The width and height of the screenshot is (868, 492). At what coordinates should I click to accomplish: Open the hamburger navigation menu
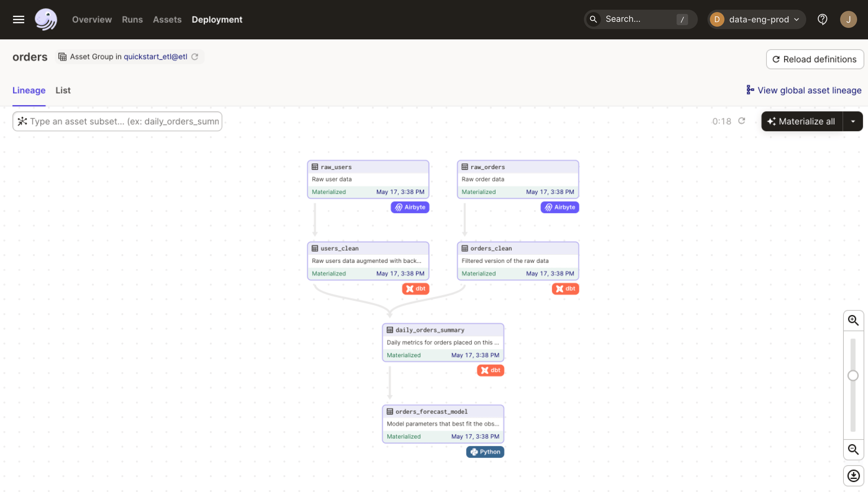(18, 20)
